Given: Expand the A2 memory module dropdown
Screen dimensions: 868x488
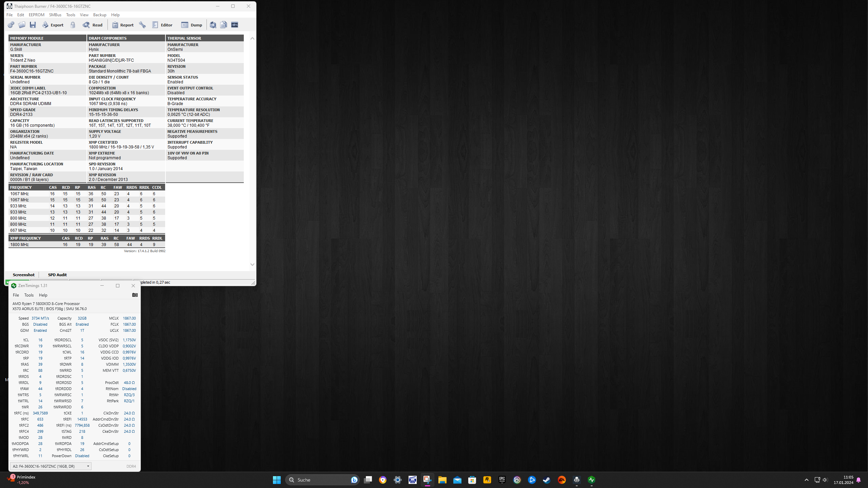Looking at the screenshot, I should [x=88, y=466].
